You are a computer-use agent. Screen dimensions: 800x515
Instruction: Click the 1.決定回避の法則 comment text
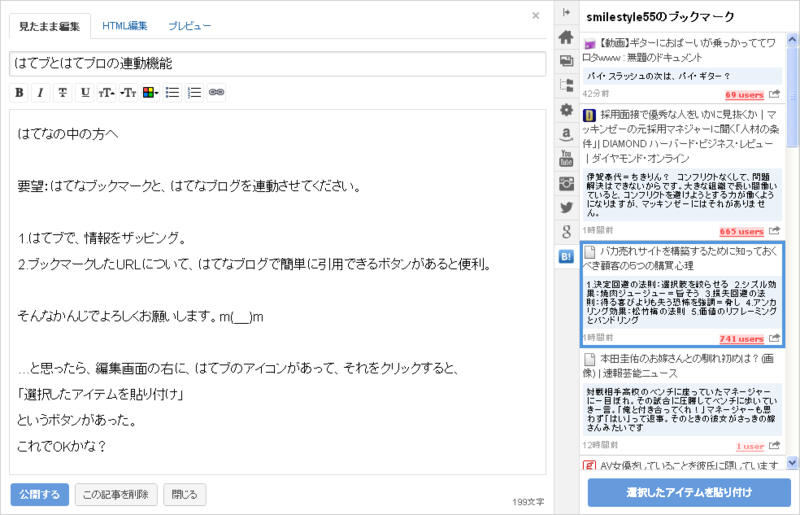682,302
